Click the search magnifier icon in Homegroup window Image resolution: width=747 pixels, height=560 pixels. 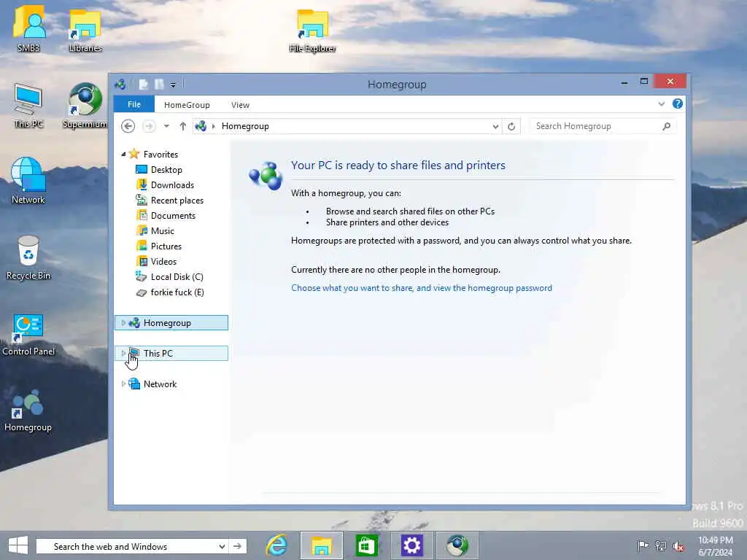(667, 126)
